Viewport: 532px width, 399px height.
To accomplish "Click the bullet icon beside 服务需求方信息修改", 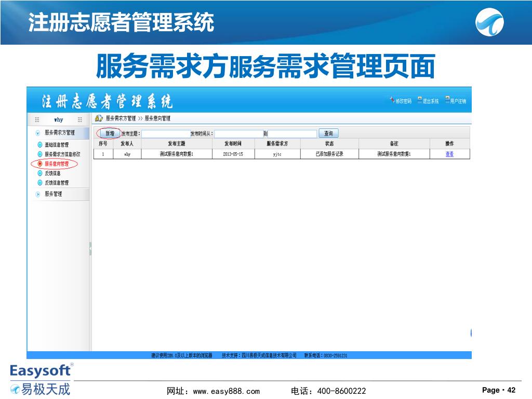I will [x=40, y=154].
